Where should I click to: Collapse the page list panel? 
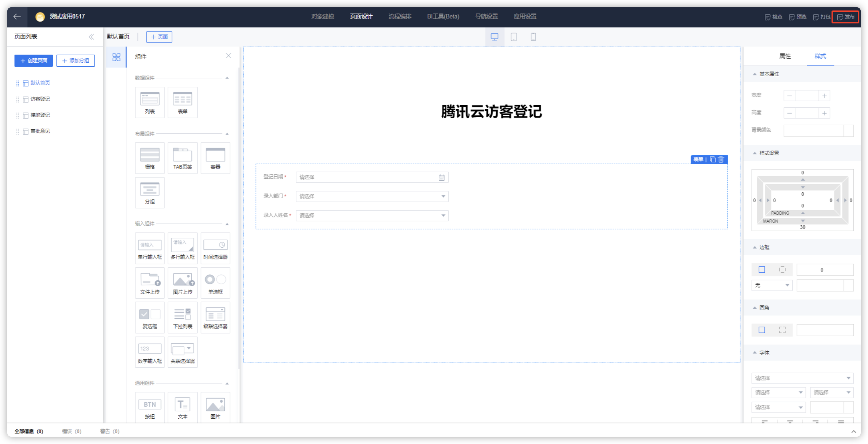click(91, 37)
